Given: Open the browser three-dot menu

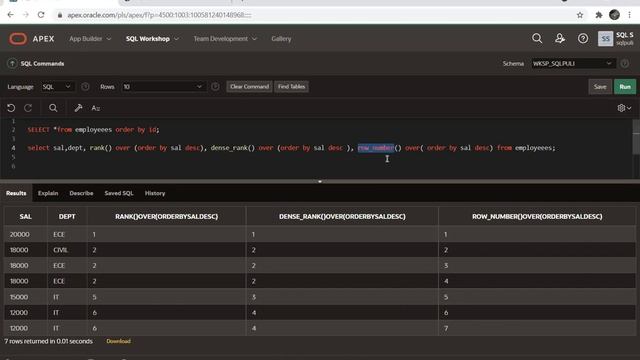Looking at the screenshot, I should (x=629, y=15).
